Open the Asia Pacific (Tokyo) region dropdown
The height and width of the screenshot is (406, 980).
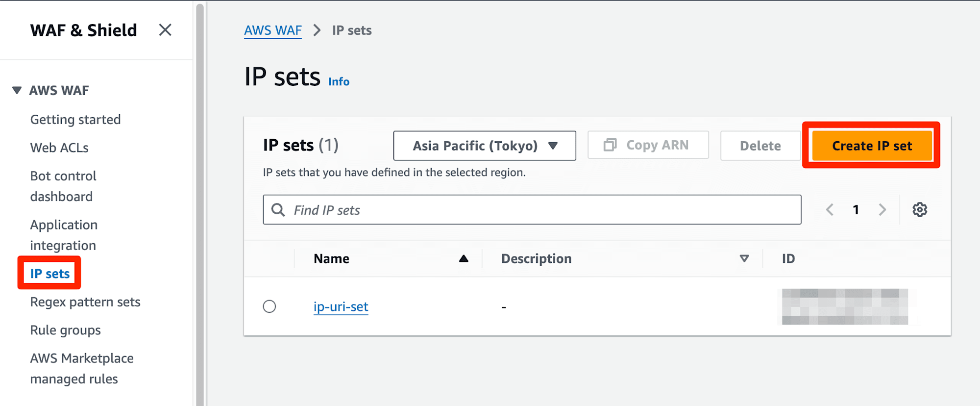[x=485, y=146]
